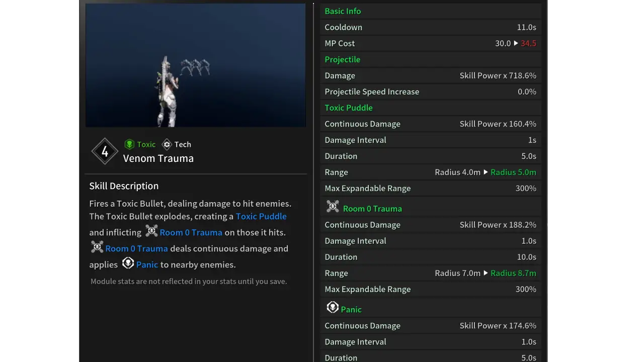This screenshot has height=362, width=644.
Task: Collapse the Toxic Puddle section header
Action: [349, 108]
